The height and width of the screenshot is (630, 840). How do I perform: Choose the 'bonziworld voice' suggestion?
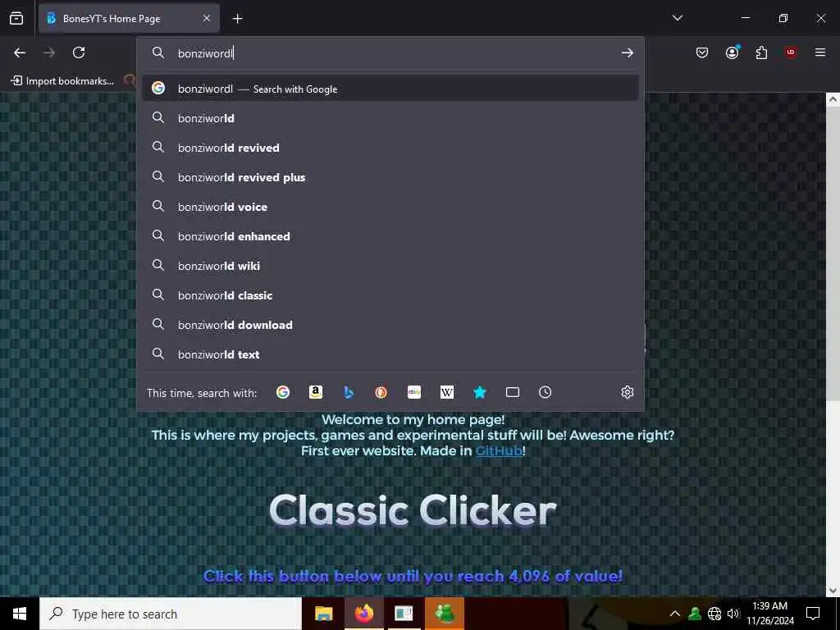390,206
